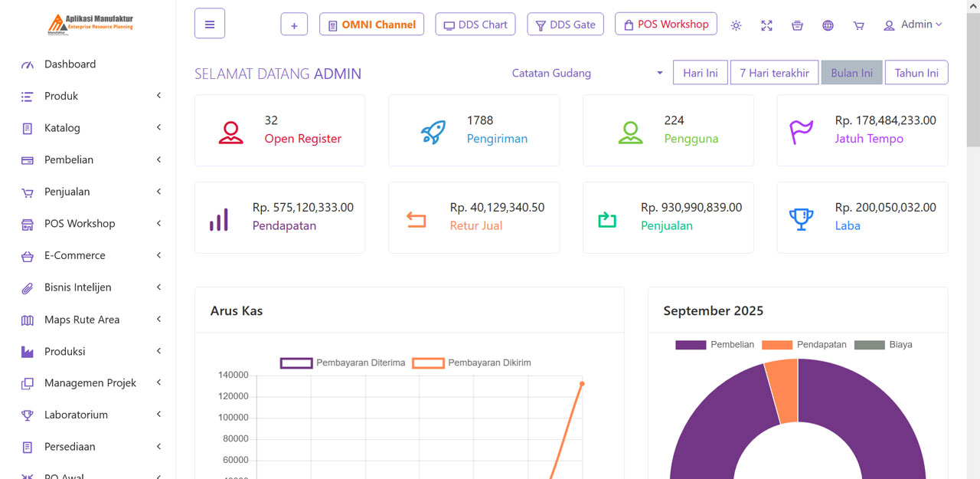
Task: Expand the Produk sidebar menu
Action: 92,96
